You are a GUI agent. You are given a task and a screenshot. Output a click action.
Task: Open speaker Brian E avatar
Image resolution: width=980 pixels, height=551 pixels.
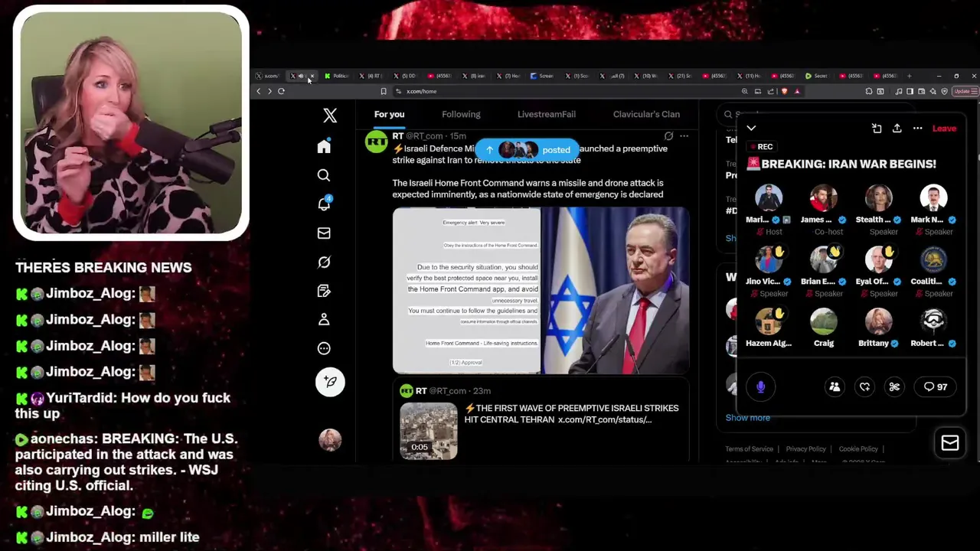(x=824, y=260)
